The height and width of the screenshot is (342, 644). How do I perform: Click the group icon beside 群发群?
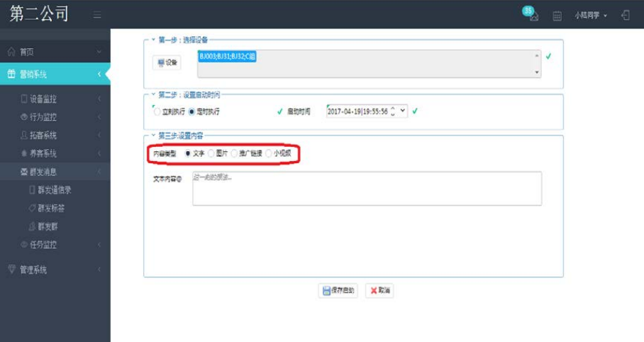pos(33,226)
